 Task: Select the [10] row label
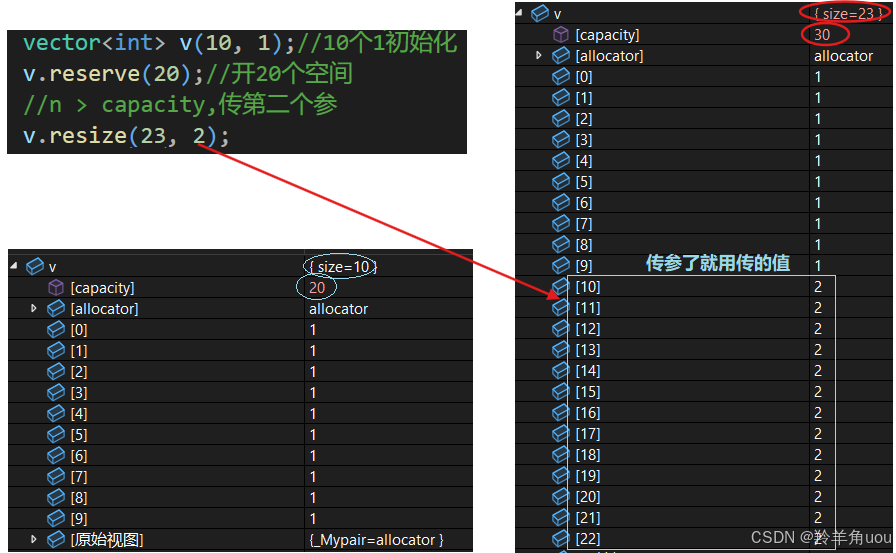pyautogui.click(x=587, y=287)
